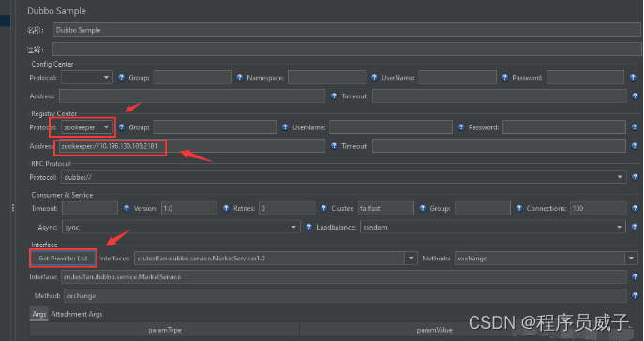The width and height of the screenshot is (644, 341).
Task: Click help icon right of Config Center UserName field
Action: [x=504, y=78]
